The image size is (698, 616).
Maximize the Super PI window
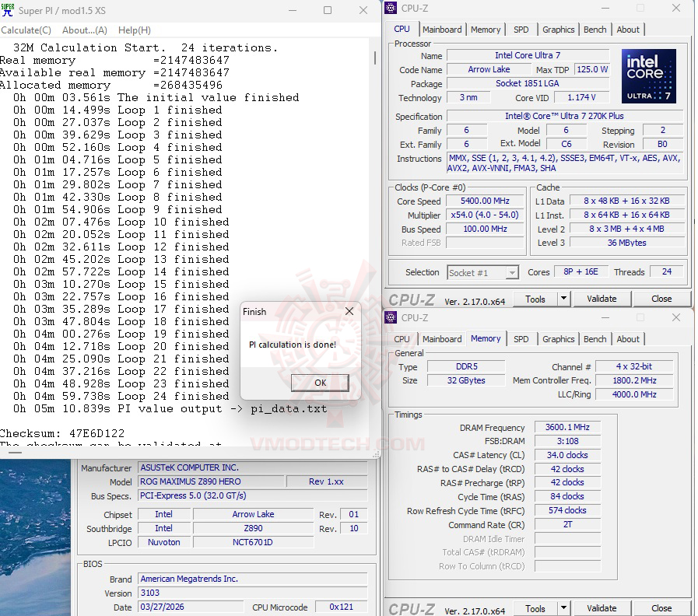click(x=328, y=10)
